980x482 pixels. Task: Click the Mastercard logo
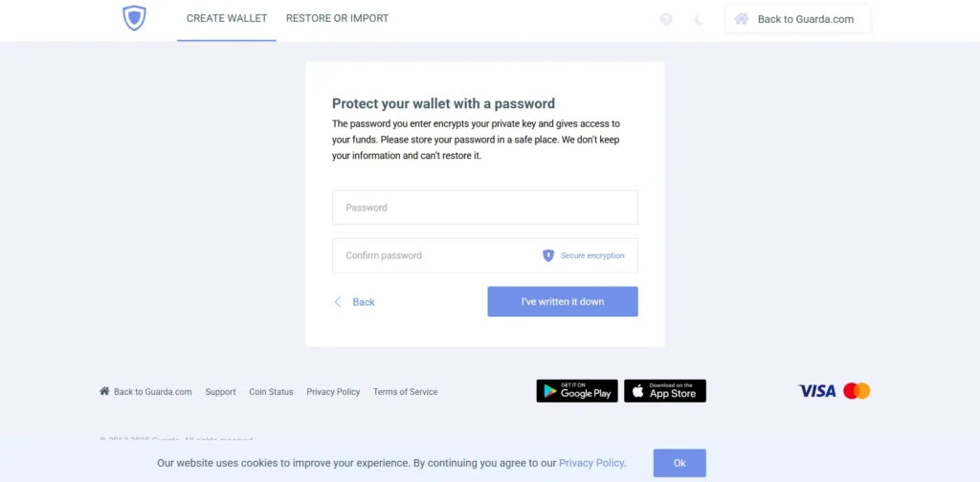(x=857, y=391)
